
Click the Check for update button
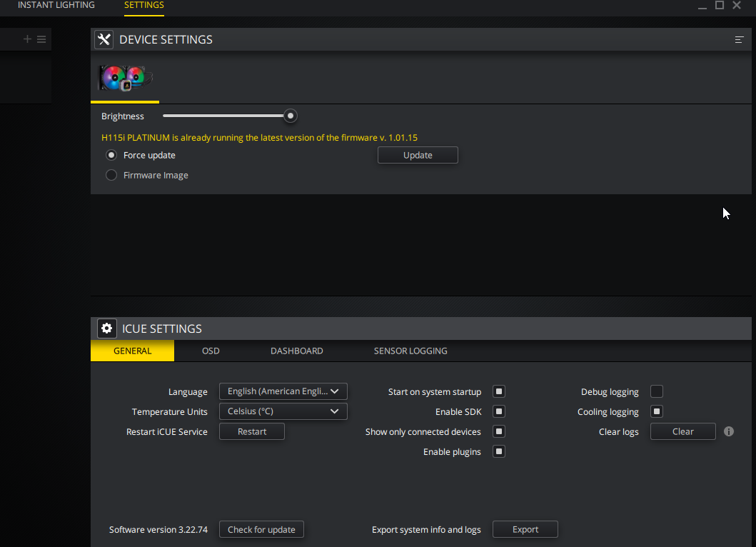coord(261,529)
